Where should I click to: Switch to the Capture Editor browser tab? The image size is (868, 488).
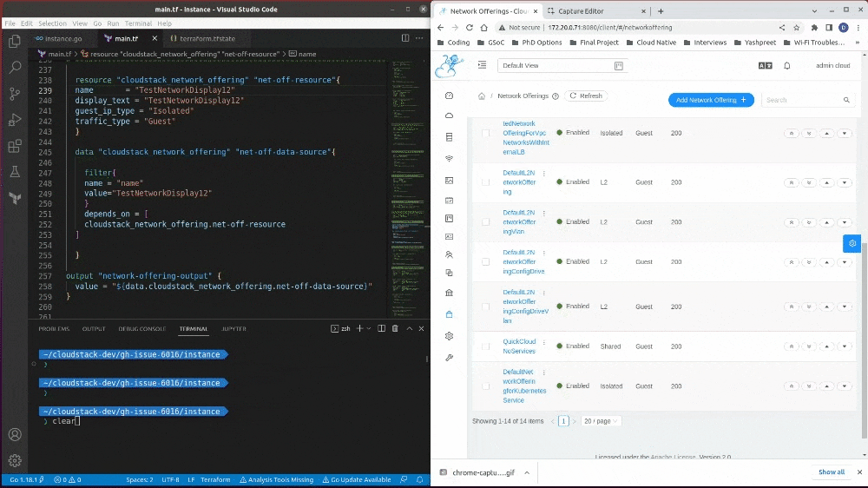pos(581,10)
